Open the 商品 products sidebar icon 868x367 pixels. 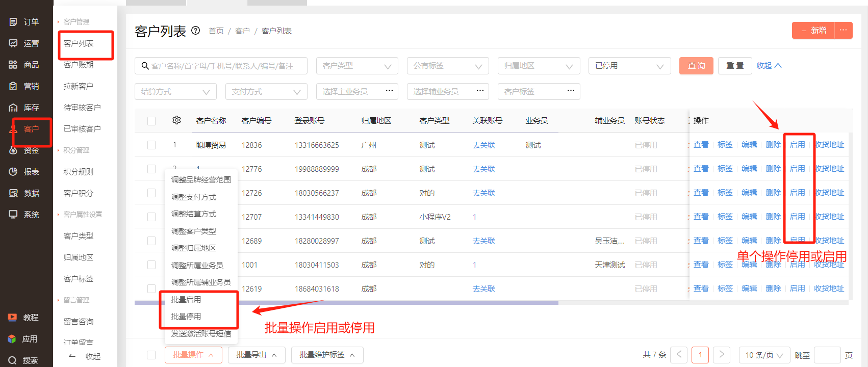(13, 65)
